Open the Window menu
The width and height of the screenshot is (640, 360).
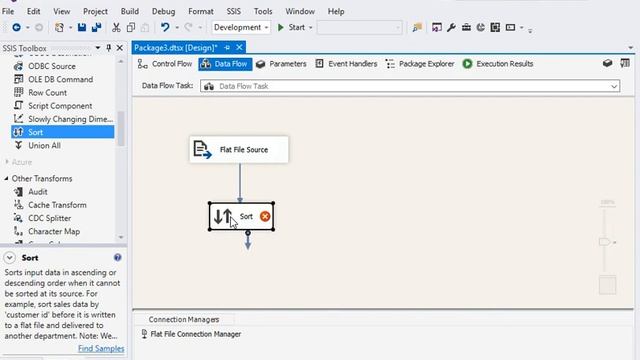click(300, 11)
